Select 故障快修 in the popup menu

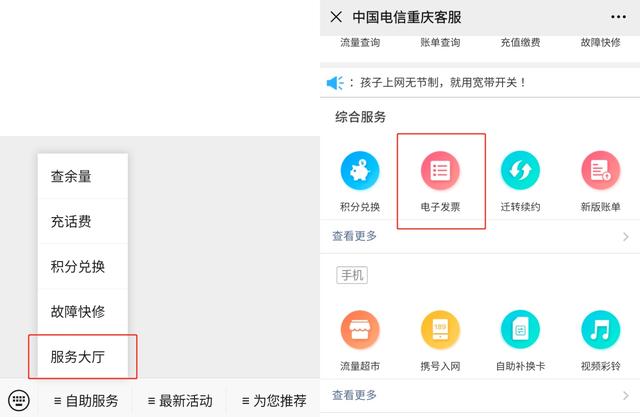(x=83, y=311)
